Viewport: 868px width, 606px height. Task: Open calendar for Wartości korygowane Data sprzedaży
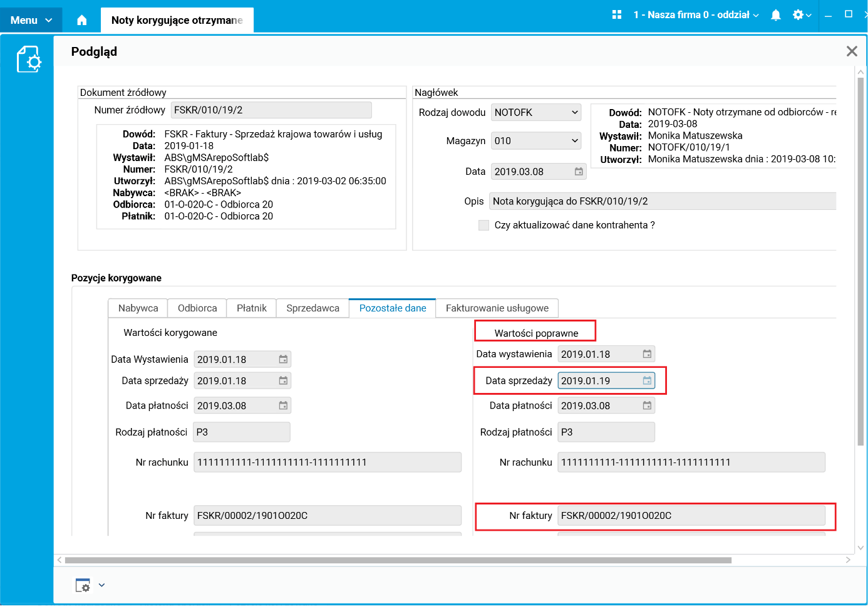click(x=283, y=380)
